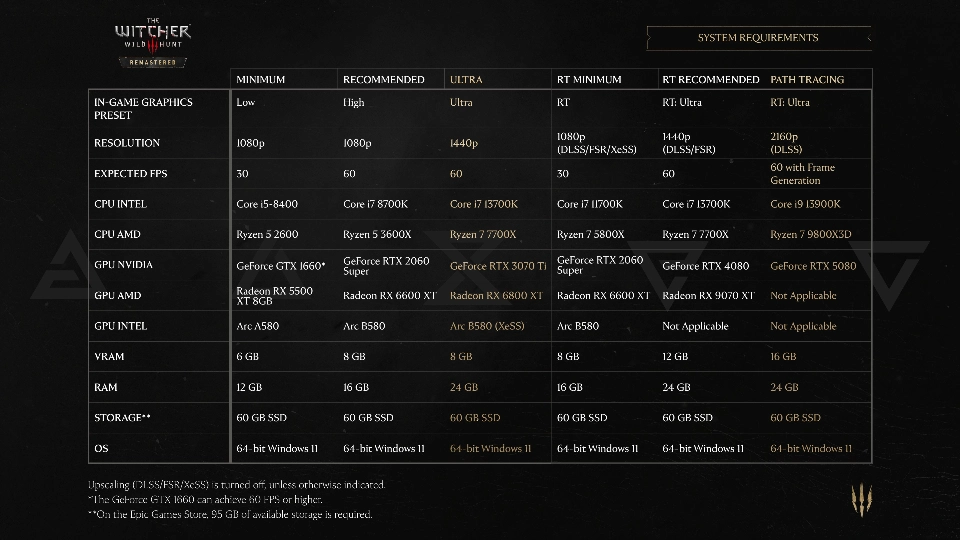
Task: Click the wolf claw mark emblem
Action: (x=861, y=499)
